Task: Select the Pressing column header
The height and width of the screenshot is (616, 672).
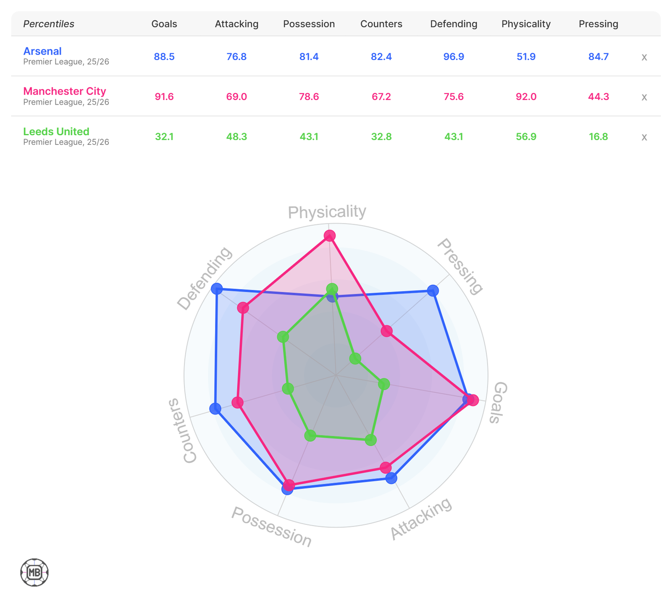Action: coord(598,24)
